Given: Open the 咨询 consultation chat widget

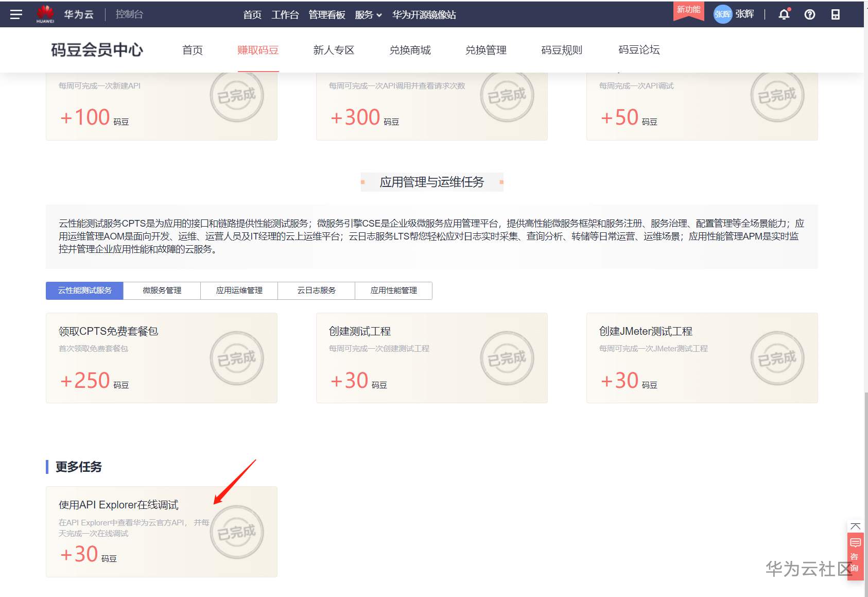Looking at the screenshot, I should [855, 556].
